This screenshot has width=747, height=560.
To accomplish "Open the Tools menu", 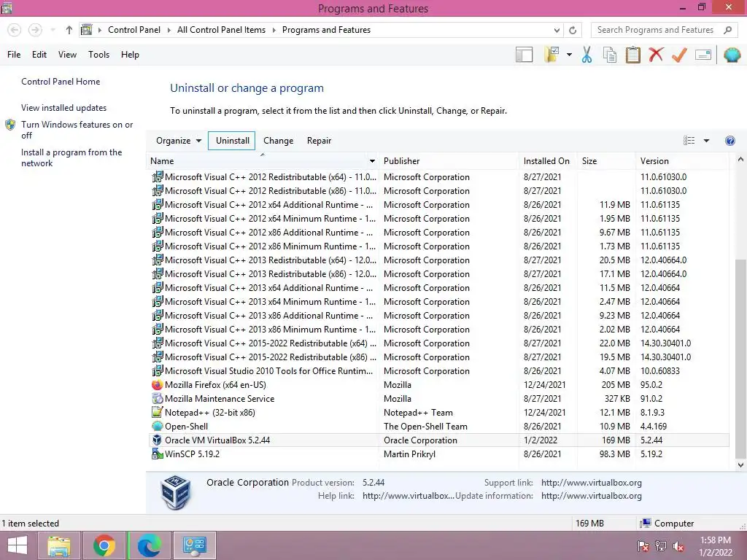I will tap(98, 55).
